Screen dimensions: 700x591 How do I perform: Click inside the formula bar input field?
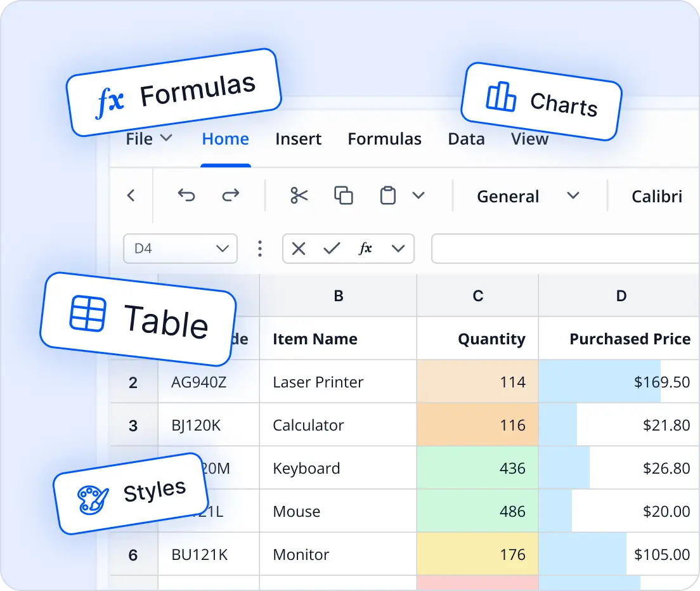pos(564,249)
